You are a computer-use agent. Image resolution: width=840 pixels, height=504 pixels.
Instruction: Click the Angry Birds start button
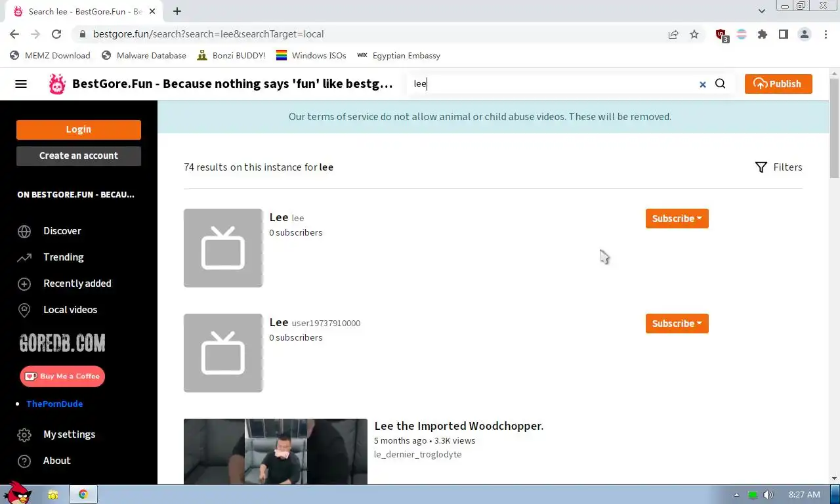pos(16,492)
